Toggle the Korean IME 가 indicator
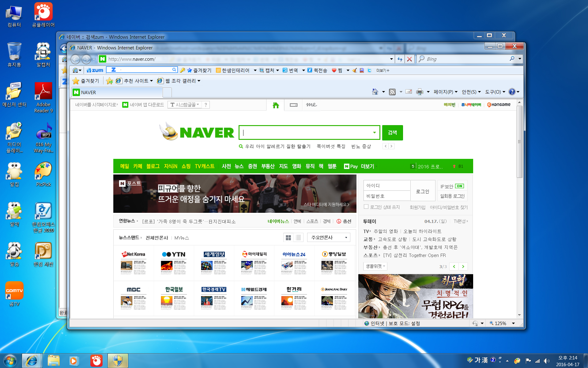 point(477,360)
